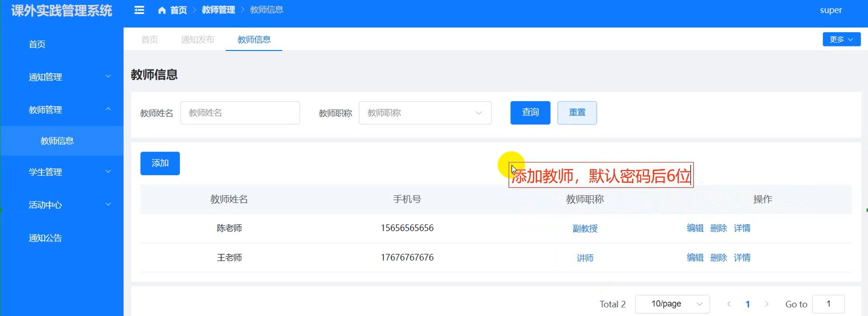Open the 教师职称 dropdown filter
The width and height of the screenshot is (868, 316).
click(425, 113)
